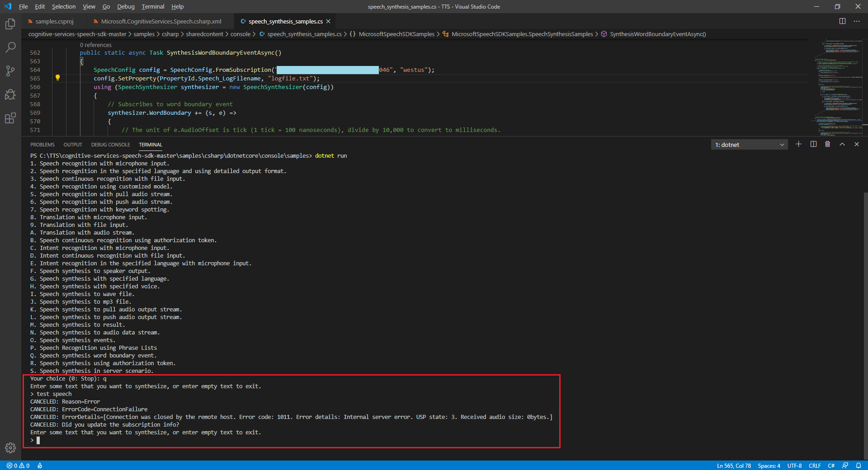Click 'CRLF' end-of-line selector

pos(815,465)
